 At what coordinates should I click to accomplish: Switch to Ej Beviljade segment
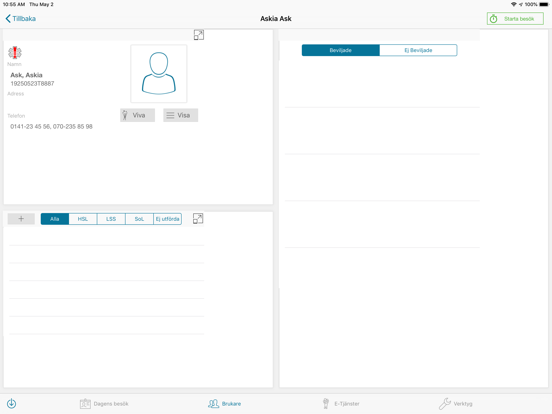[418, 50]
